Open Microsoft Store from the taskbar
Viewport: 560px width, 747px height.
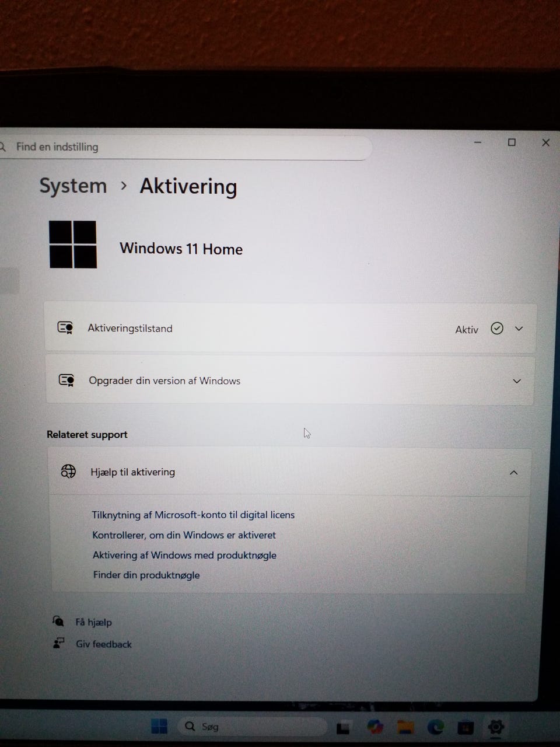[x=466, y=728]
